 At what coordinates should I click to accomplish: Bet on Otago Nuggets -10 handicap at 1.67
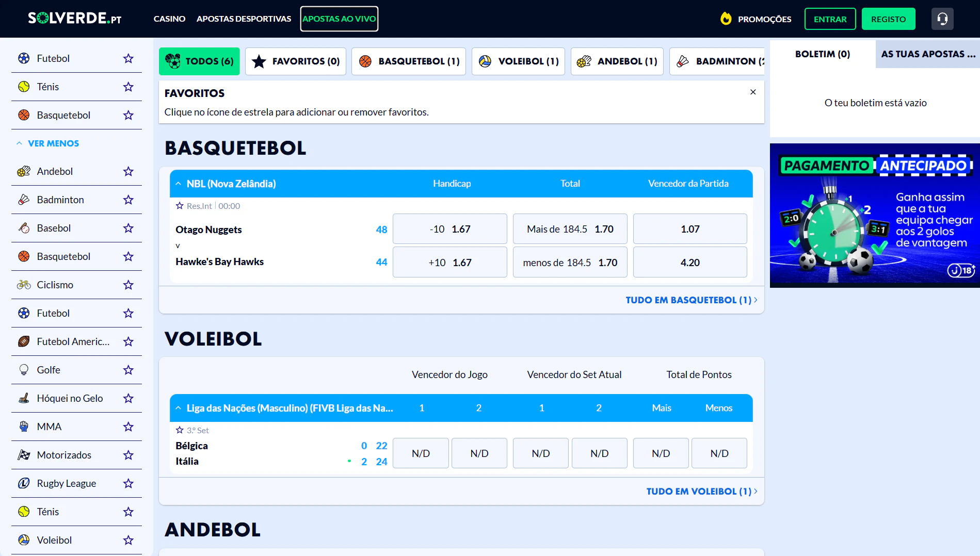pos(450,229)
